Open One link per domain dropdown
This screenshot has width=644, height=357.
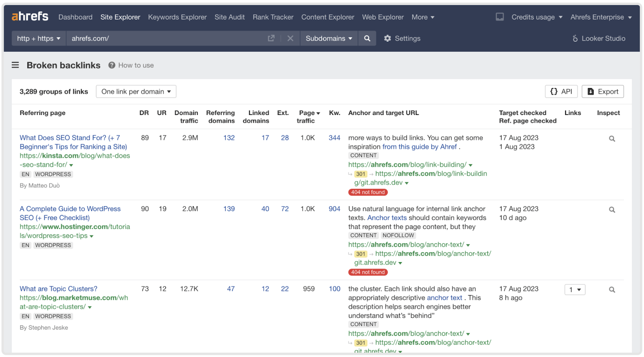136,91
